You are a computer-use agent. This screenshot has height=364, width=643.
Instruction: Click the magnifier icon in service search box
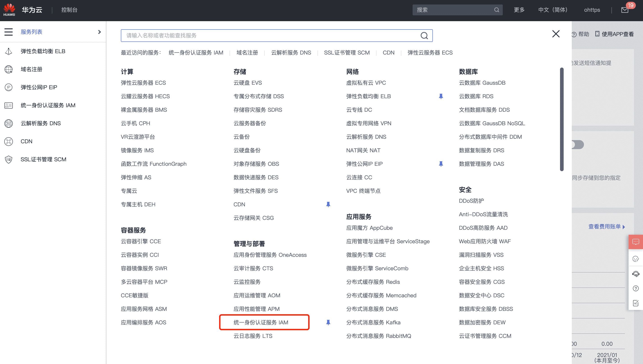(424, 36)
